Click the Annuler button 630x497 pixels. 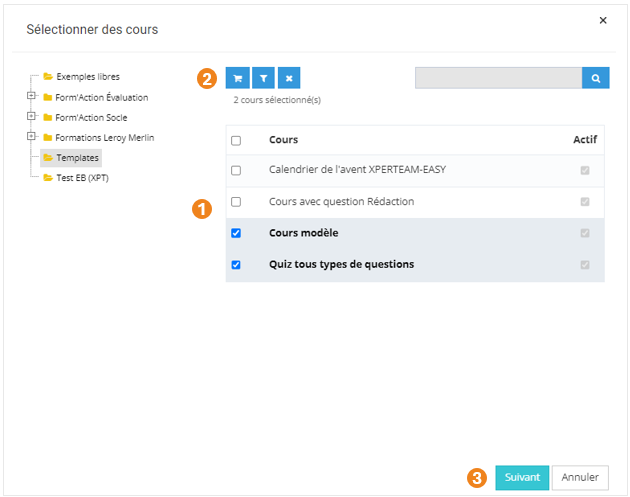click(x=580, y=477)
